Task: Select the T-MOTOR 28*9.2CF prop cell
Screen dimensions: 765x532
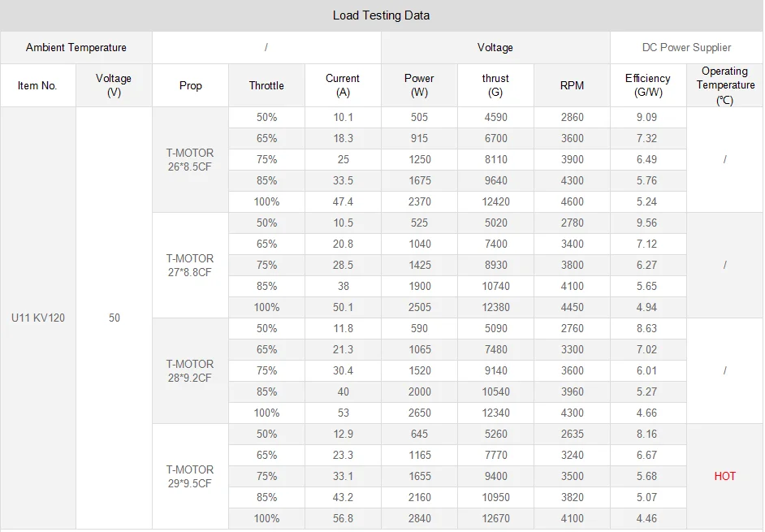Action: click(190, 370)
